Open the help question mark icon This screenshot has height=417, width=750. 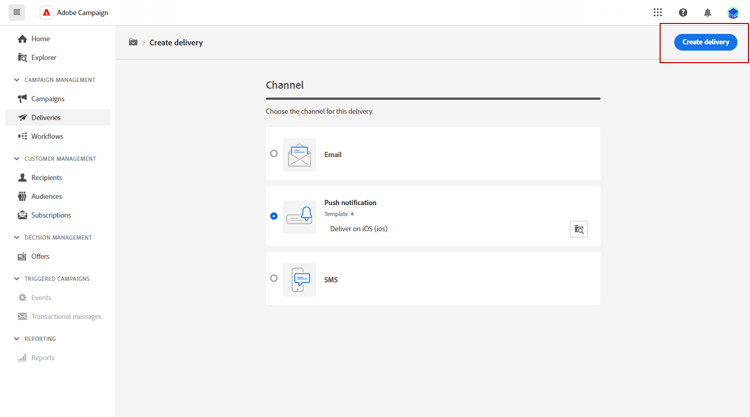683,13
